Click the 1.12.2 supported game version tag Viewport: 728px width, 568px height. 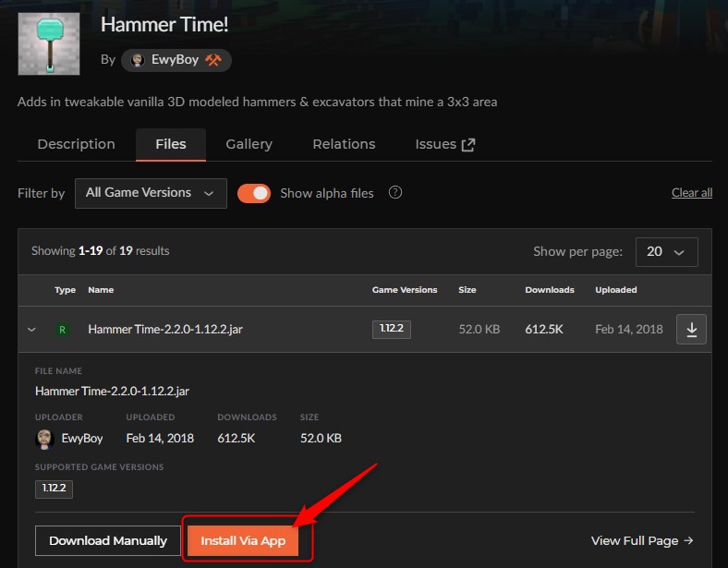[54, 489]
